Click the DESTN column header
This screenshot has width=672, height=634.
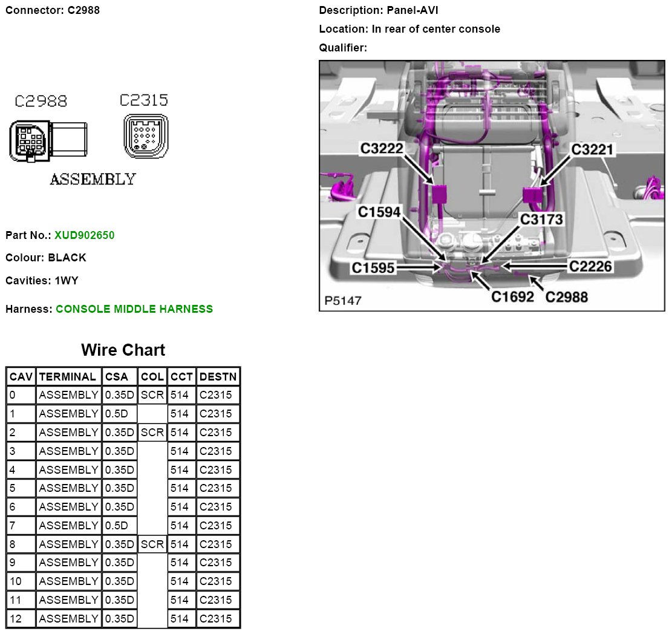click(218, 377)
